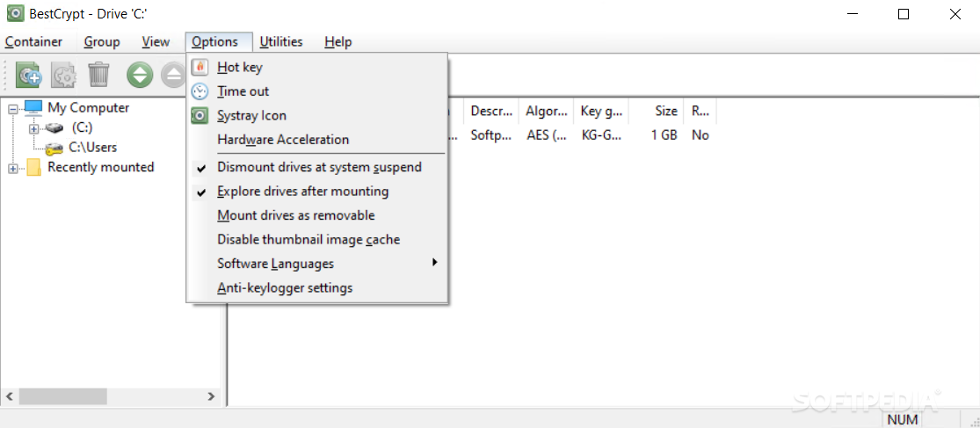Click the C:\Users container key icon
Viewport: 980px width, 428px height.
point(55,148)
